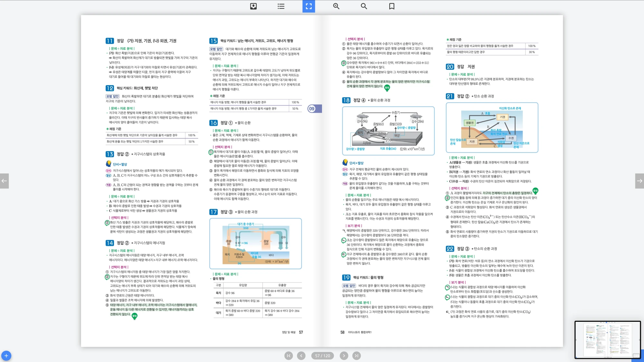The height and width of the screenshot is (362, 644).
Task: Click the next page chevron button
Action: tap(344, 356)
